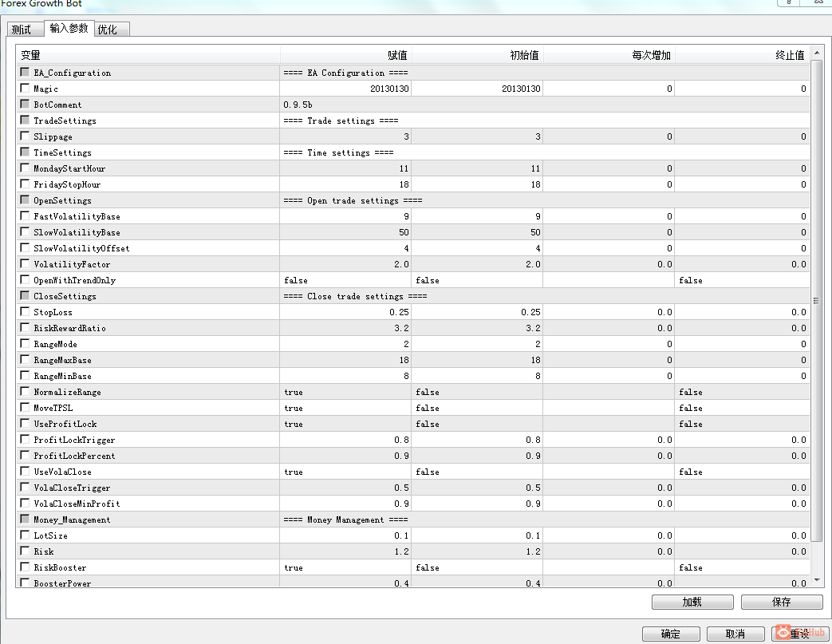The width and height of the screenshot is (832, 644).
Task: Click SlowVolatilityOffset 赋值 value 4
Action: click(407, 248)
